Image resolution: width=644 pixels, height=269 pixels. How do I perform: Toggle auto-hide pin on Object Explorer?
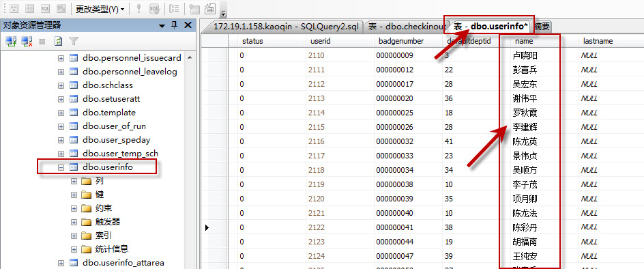(174, 25)
